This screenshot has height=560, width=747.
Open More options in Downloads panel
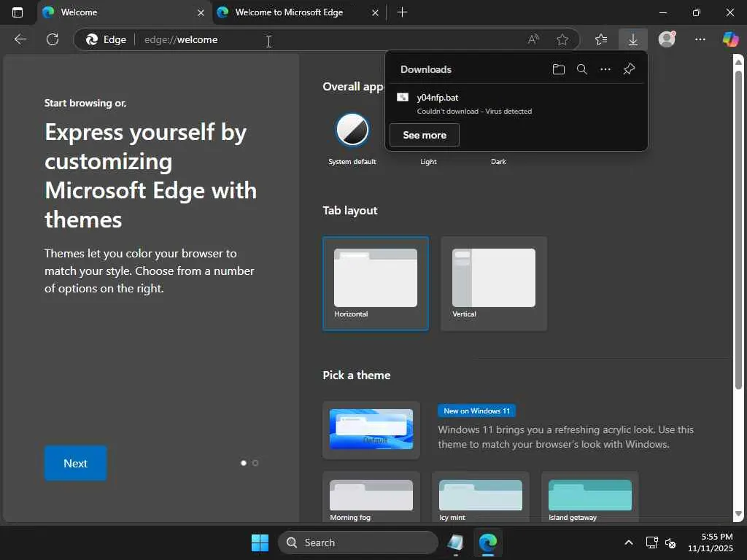(605, 69)
